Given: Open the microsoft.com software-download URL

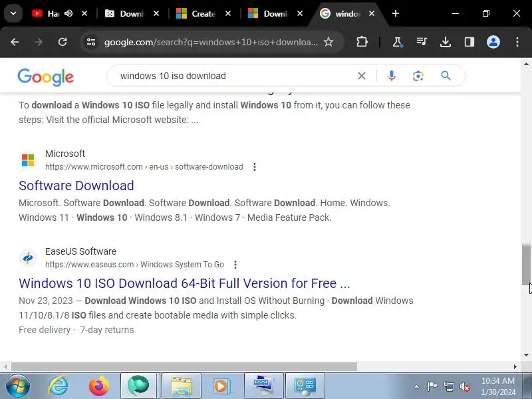Looking at the screenshot, I should (x=144, y=167).
